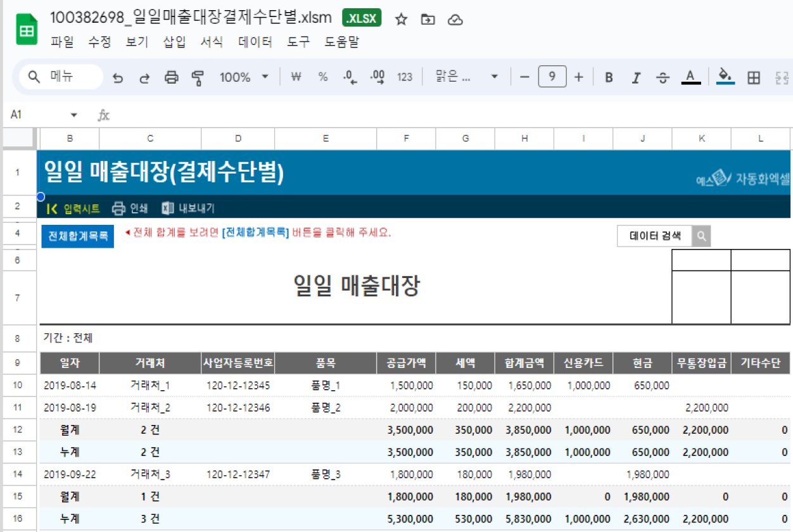
Task: Move file using the folder icon
Action: [428, 20]
